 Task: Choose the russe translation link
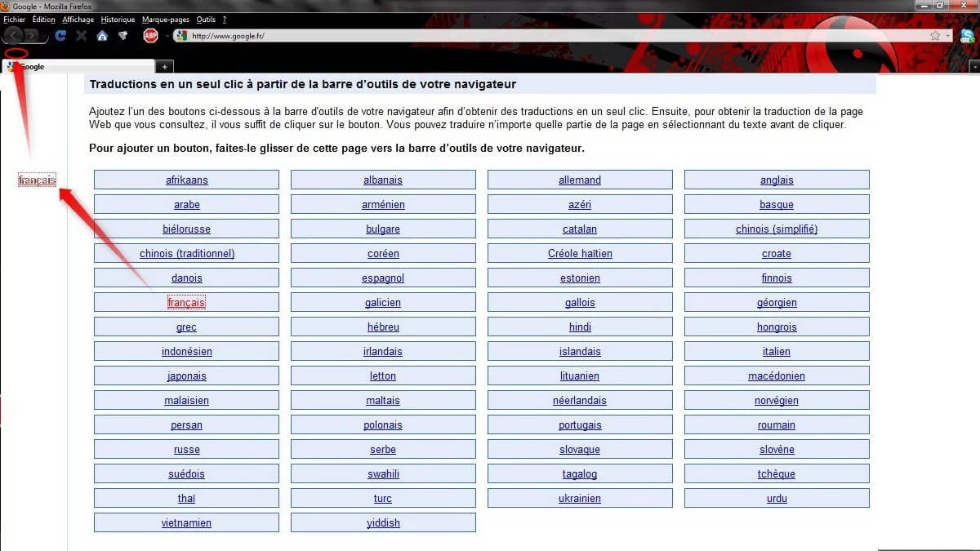coord(187,450)
